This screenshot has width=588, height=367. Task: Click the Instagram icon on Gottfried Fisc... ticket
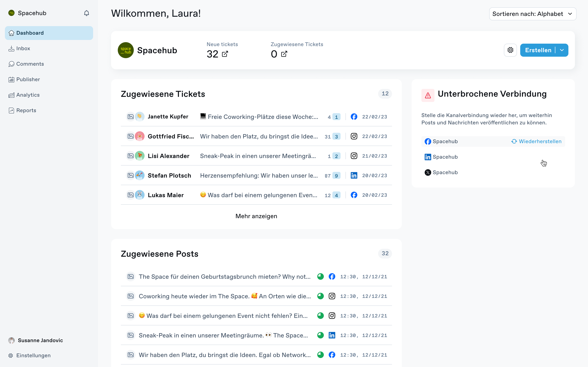pyautogui.click(x=354, y=136)
